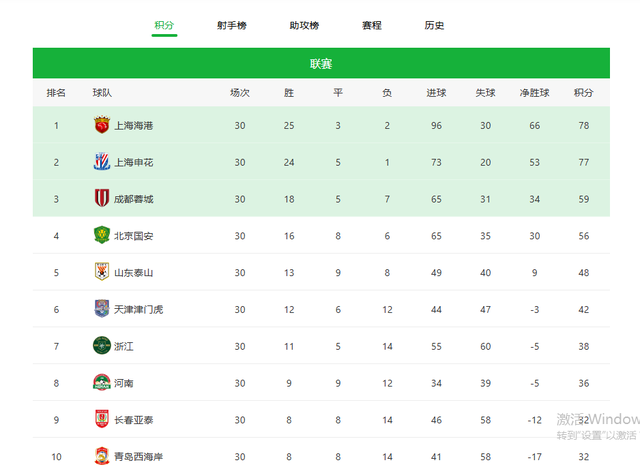Viewport: 640px width, 467px height.
Task: Click the 长春亚泰 red shield logo
Action: [x=102, y=419]
